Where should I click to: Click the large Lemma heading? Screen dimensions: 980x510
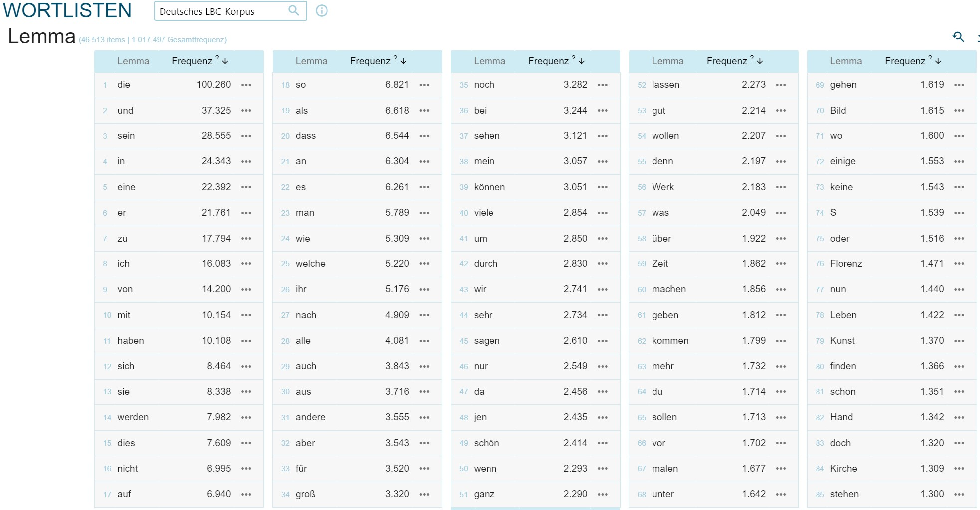click(x=42, y=36)
